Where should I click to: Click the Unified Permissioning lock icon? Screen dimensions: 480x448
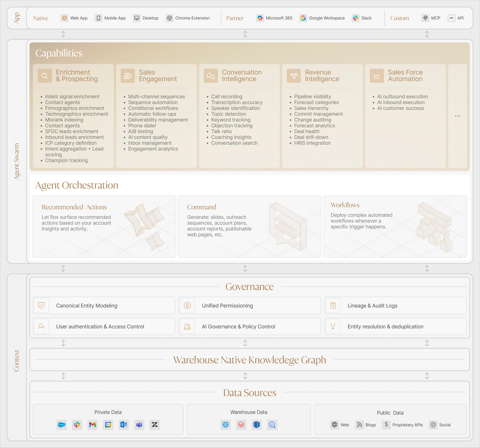pos(187,305)
